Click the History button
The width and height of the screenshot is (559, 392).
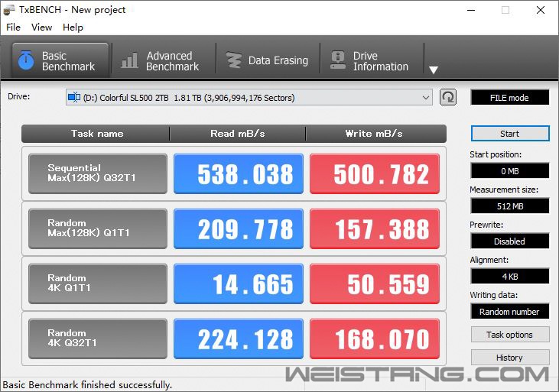509,358
